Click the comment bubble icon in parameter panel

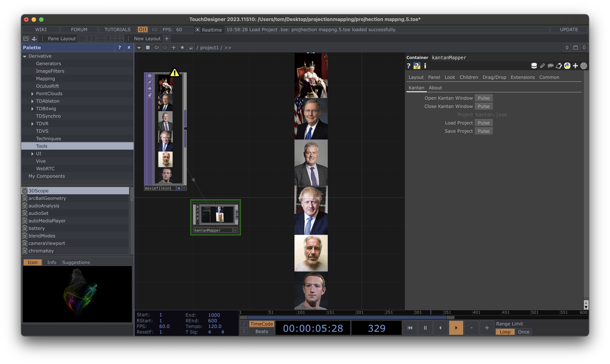click(x=550, y=66)
